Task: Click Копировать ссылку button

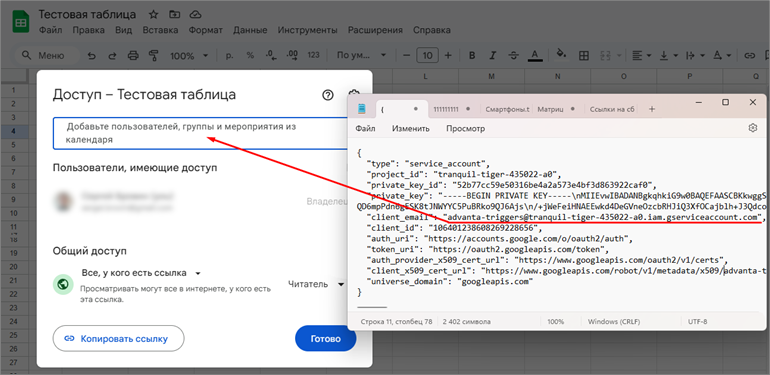Action: [x=118, y=339]
